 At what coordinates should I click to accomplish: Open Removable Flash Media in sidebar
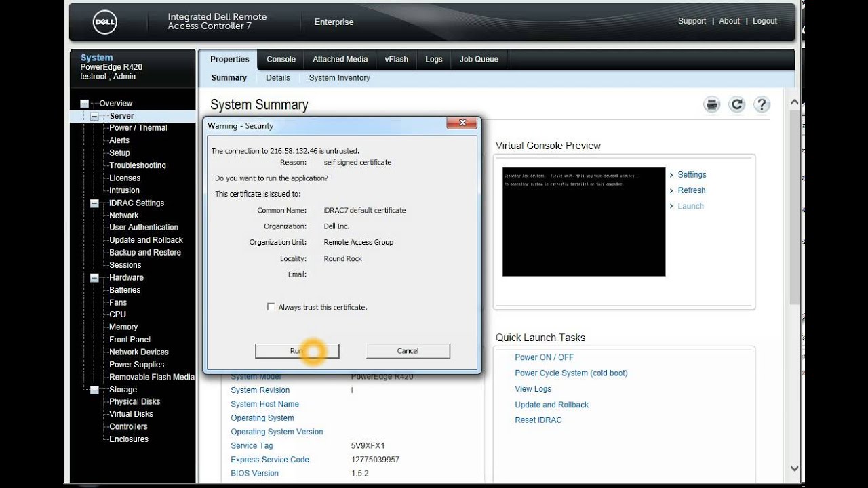tap(152, 378)
